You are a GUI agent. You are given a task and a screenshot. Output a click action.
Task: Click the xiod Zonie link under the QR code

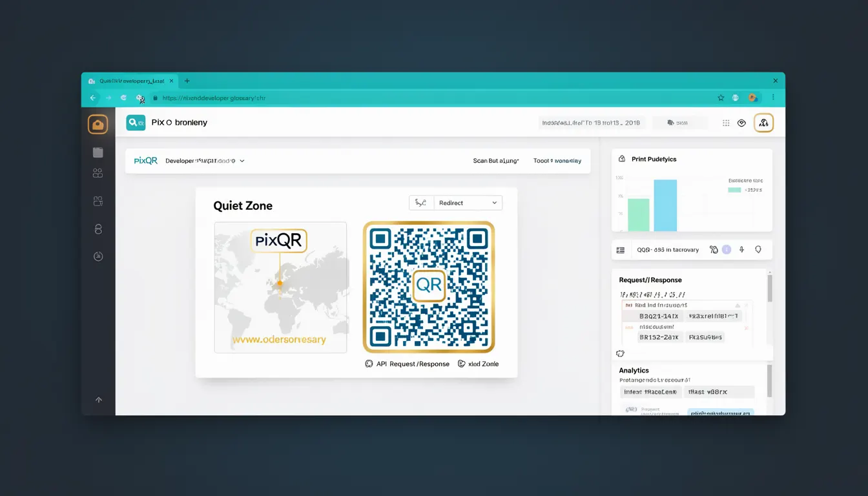pos(478,364)
